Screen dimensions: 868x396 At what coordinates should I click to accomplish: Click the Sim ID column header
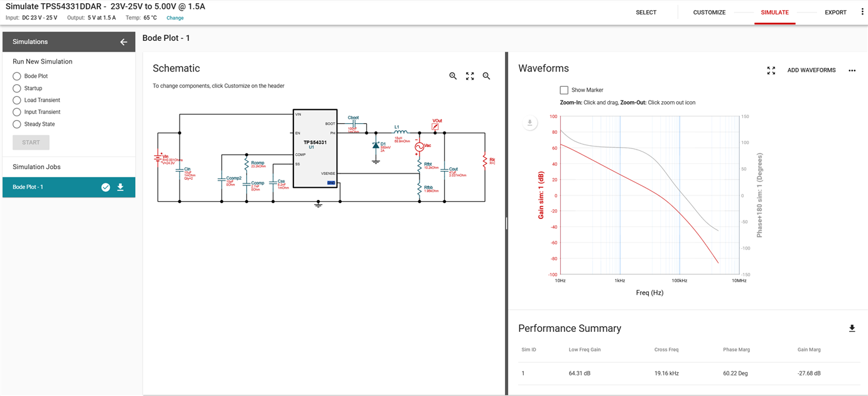coord(529,349)
